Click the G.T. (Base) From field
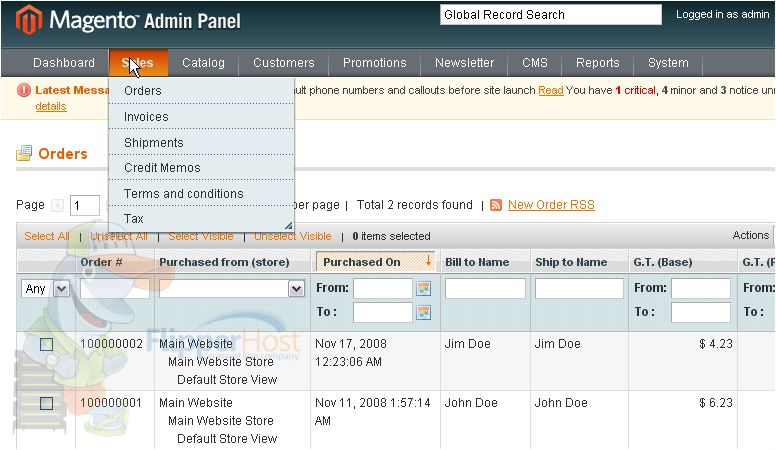The width and height of the screenshot is (776, 450). [701, 289]
